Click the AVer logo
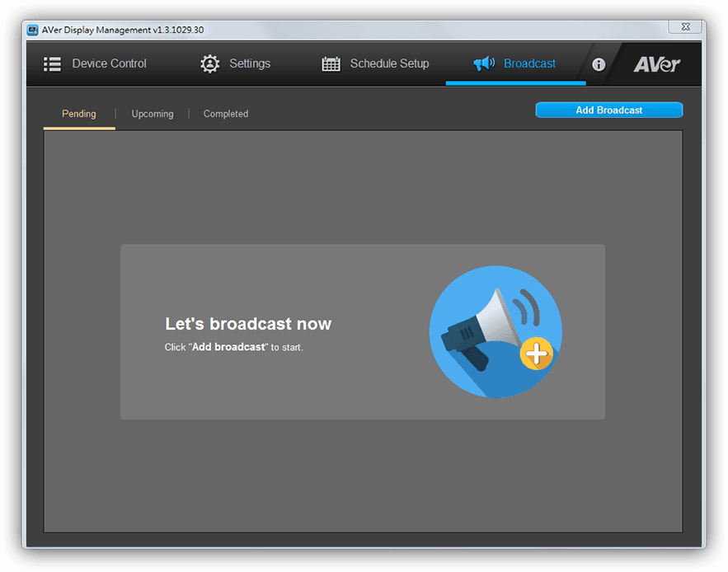The image size is (728, 572). [x=656, y=64]
